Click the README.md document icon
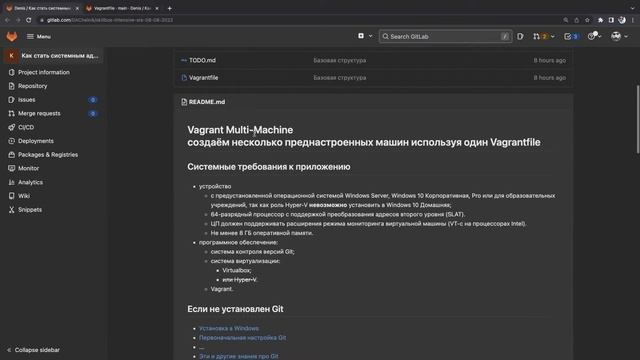 click(x=184, y=102)
